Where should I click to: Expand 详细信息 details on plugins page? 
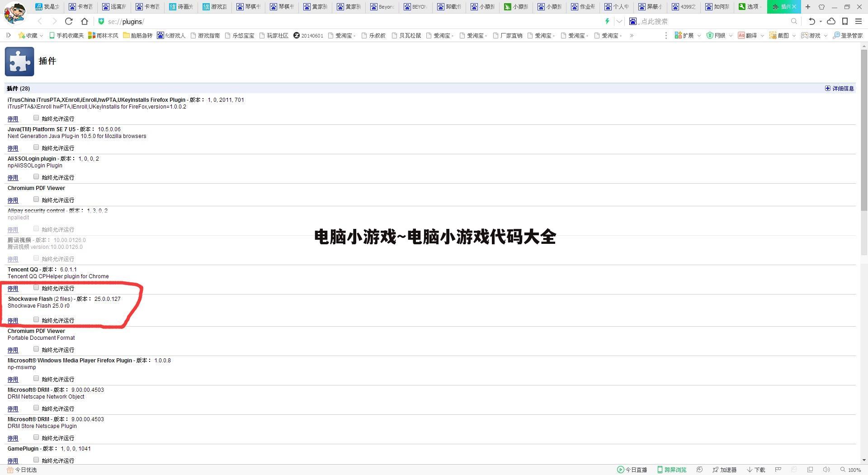(840, 88)
